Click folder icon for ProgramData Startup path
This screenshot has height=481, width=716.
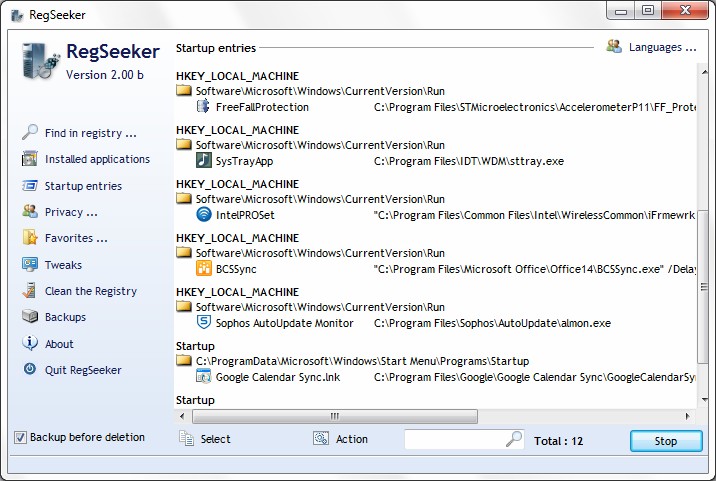tap(184, 360)
